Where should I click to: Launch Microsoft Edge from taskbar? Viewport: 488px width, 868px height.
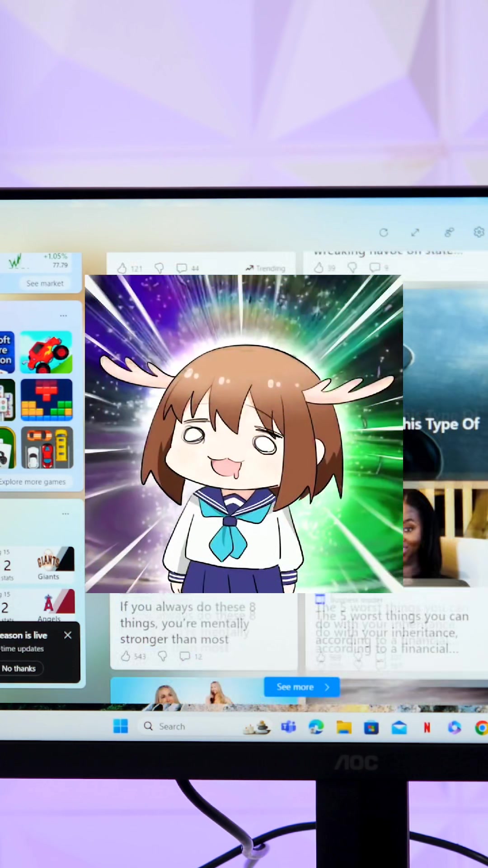316,727
